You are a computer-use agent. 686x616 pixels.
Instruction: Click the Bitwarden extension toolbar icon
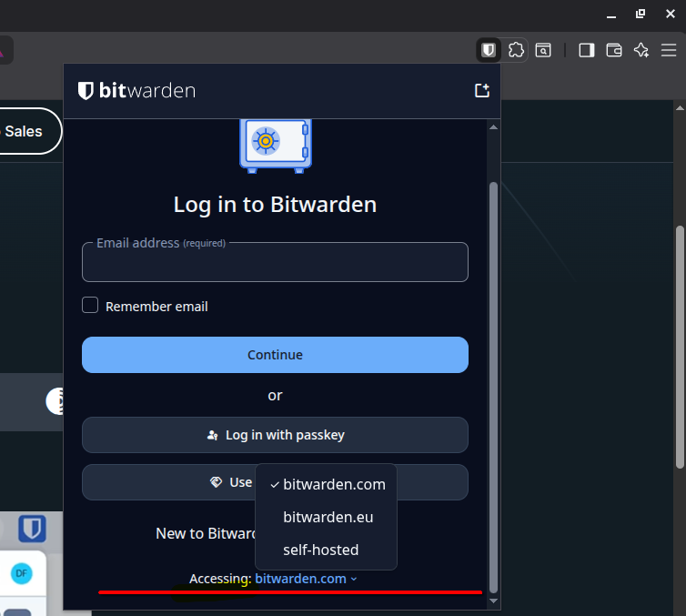pos(489,50)
